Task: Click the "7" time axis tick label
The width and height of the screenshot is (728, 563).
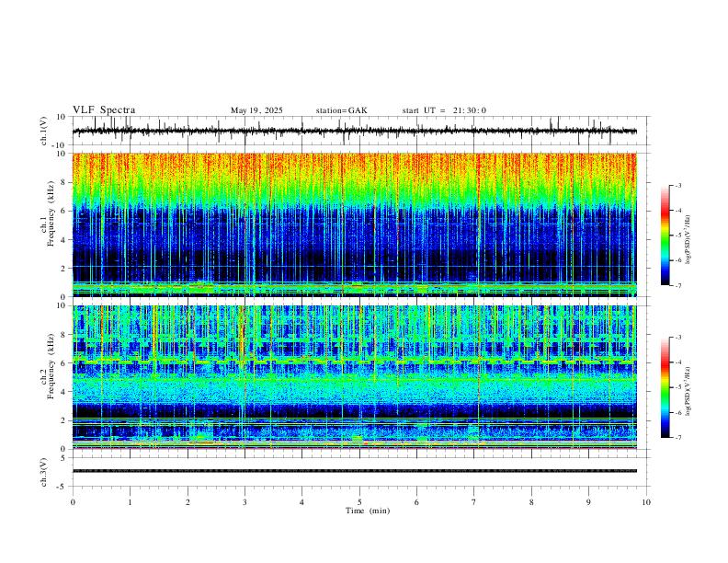Action: (x=474, y=502)
